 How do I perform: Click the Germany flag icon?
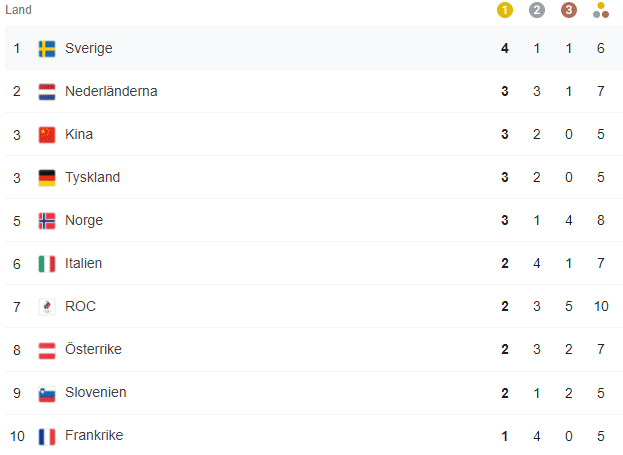[x=47, y=178]
